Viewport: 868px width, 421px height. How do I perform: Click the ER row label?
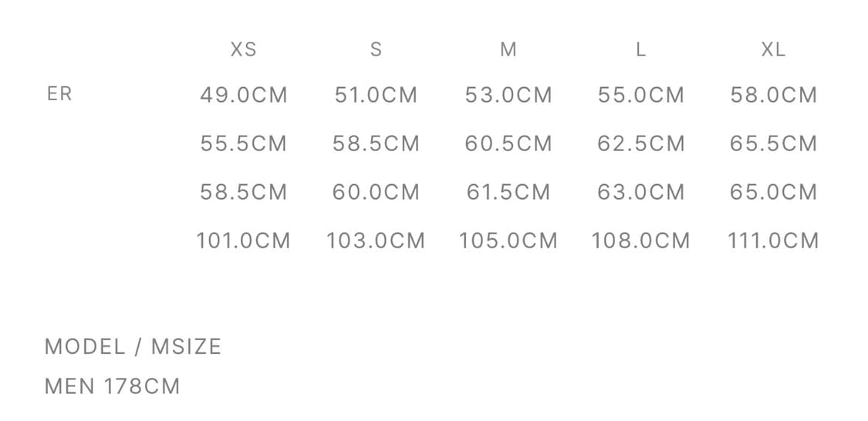coord(59,94)
